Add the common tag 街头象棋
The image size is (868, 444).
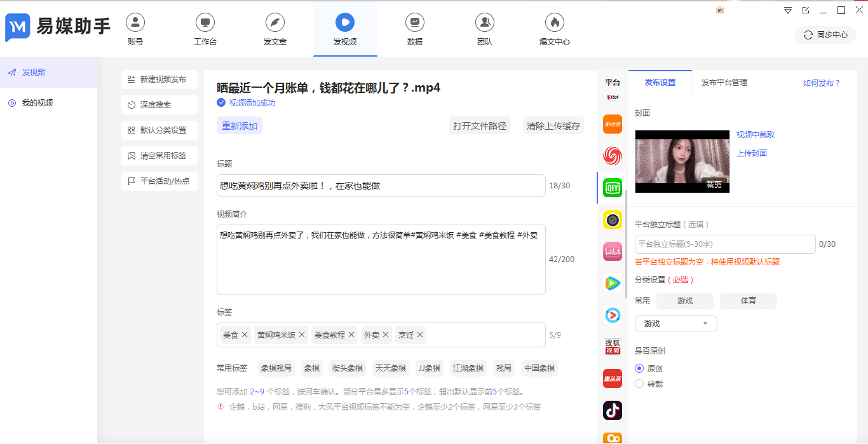point(348,368)
